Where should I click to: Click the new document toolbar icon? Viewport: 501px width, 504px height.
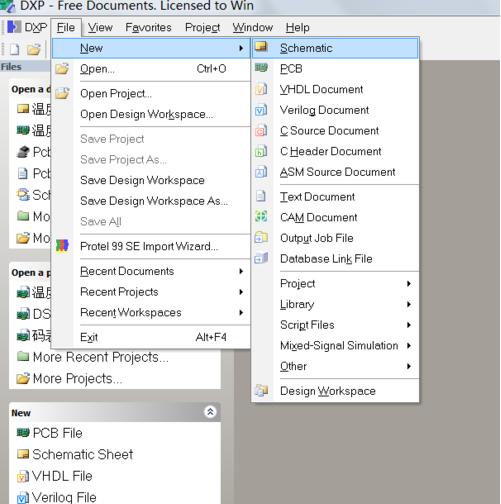14,49
